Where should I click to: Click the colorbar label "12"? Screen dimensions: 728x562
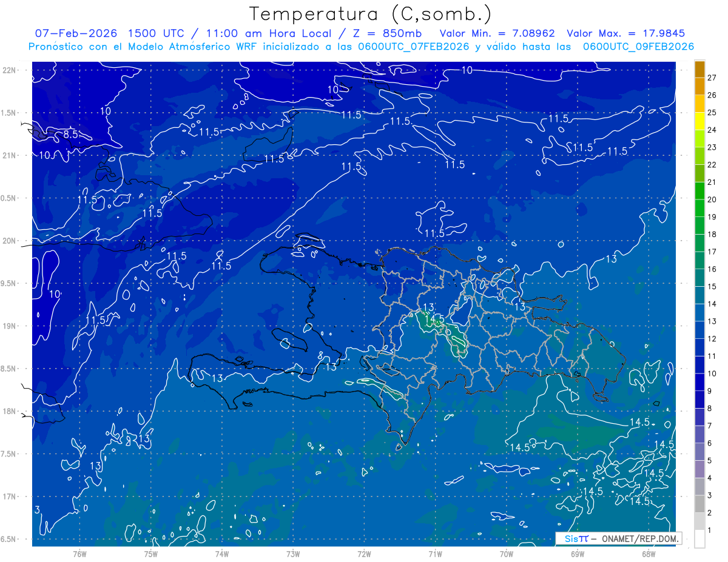[712, 338]
